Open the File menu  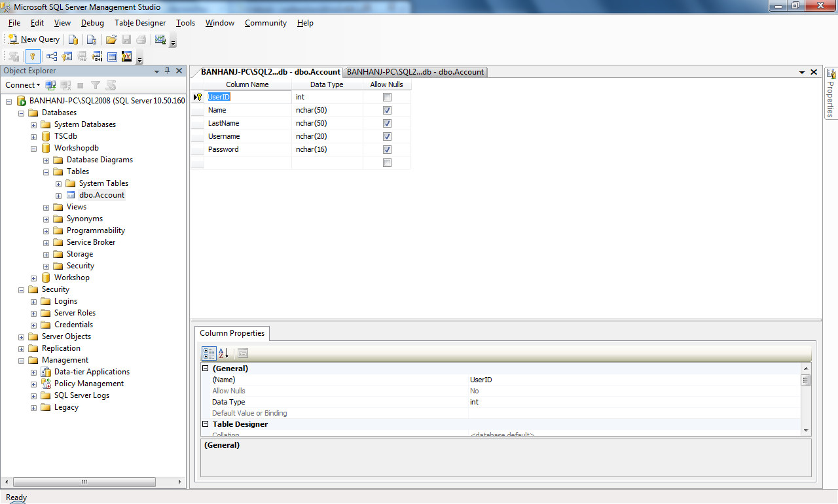coord(14,23)
